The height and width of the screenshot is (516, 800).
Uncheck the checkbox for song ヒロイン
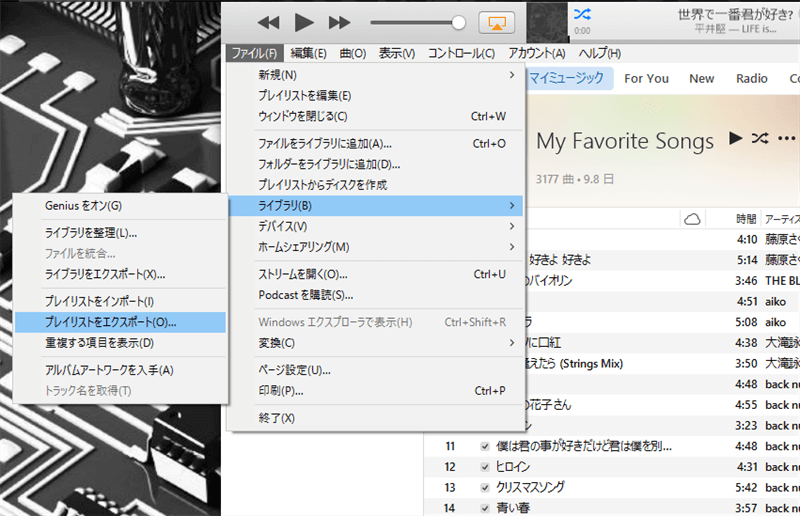coord(485,467)
